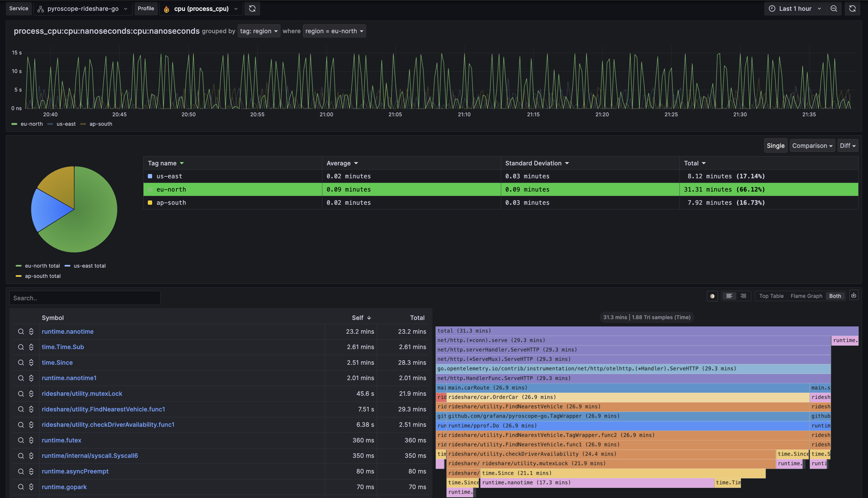Expand the tag: region group-by dropdown

coord(258,31)
